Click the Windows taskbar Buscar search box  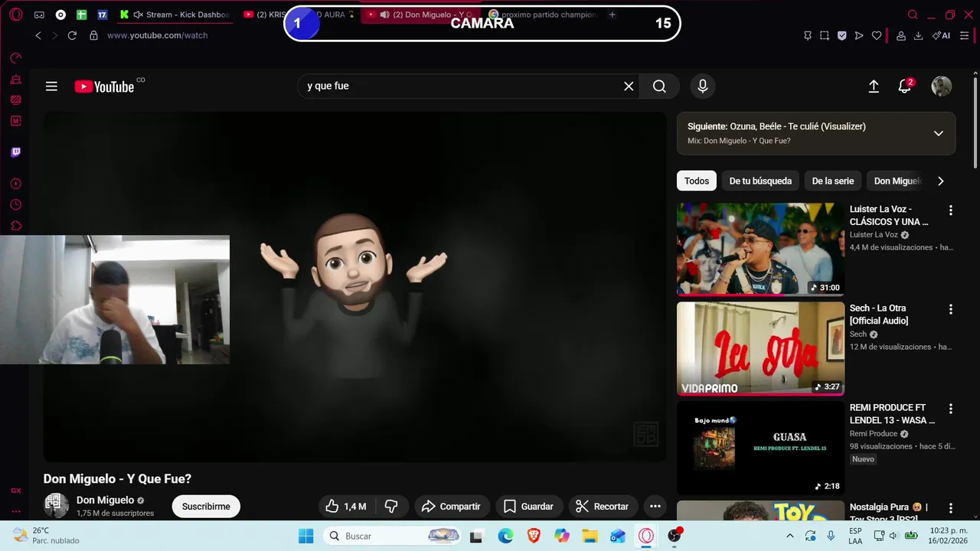tap(394, 536)
